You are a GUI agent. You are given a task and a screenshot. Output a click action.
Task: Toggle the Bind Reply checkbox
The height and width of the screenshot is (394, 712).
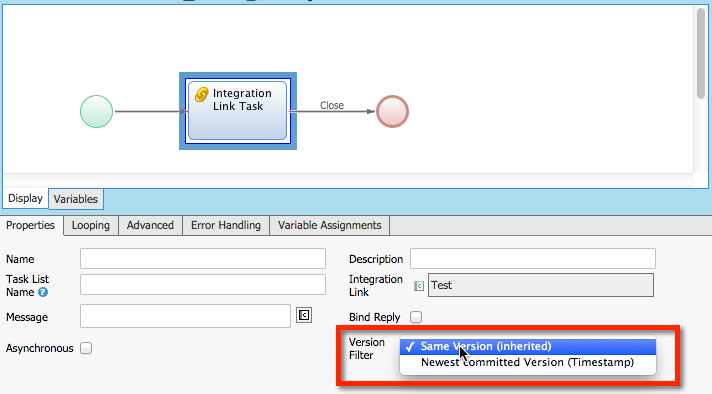point(415,317)
